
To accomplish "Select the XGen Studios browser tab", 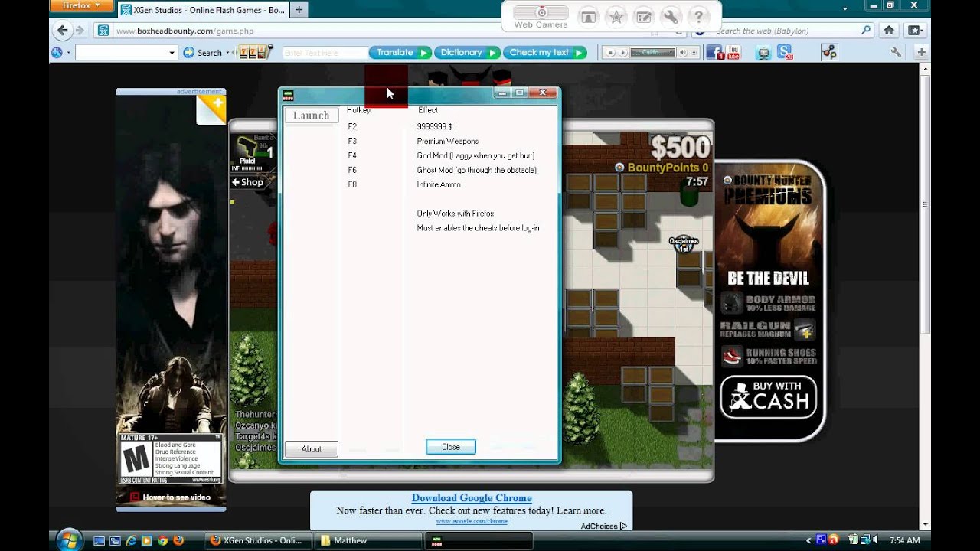I will [202, 10].
